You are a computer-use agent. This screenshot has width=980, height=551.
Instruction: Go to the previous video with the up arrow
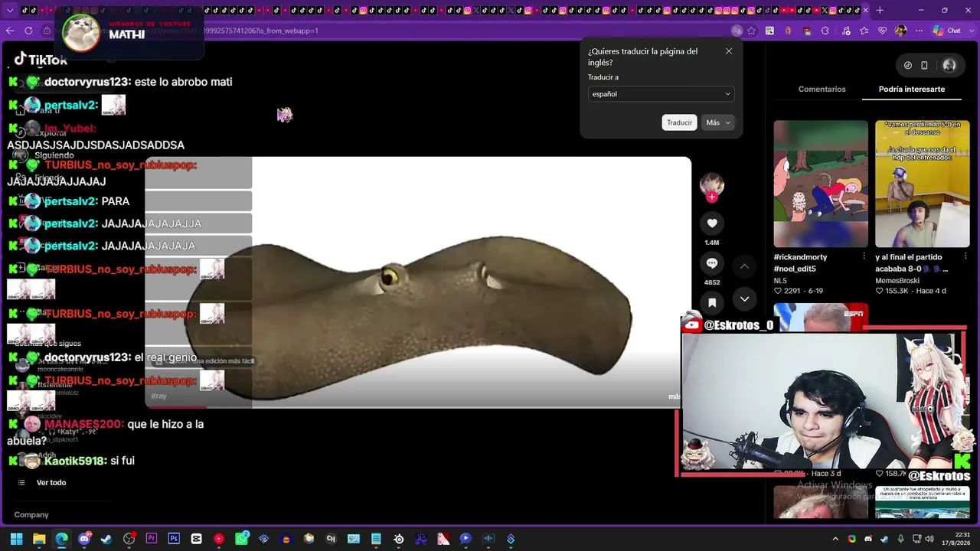[744, 266]
